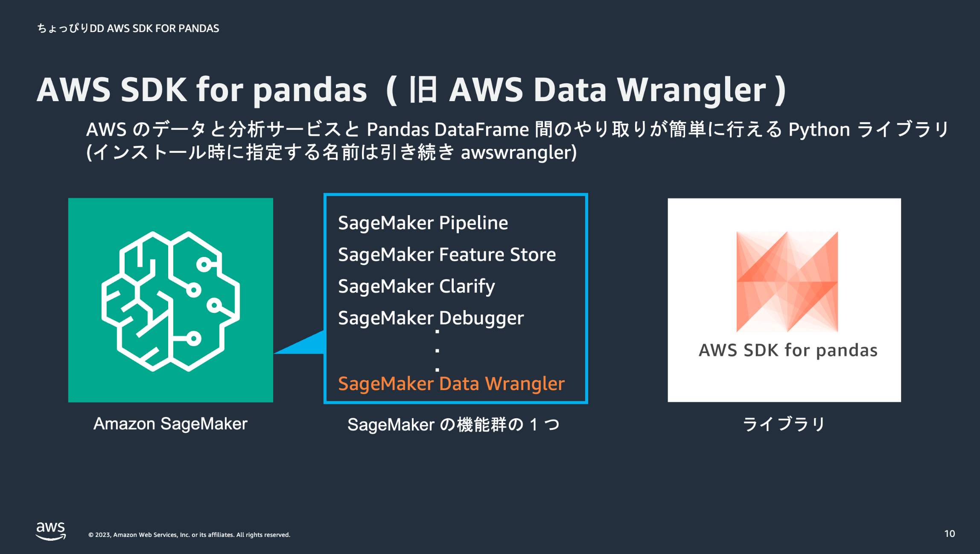Click the copyright notice in footer
The image size is (980, 554).
coord(189,535)
